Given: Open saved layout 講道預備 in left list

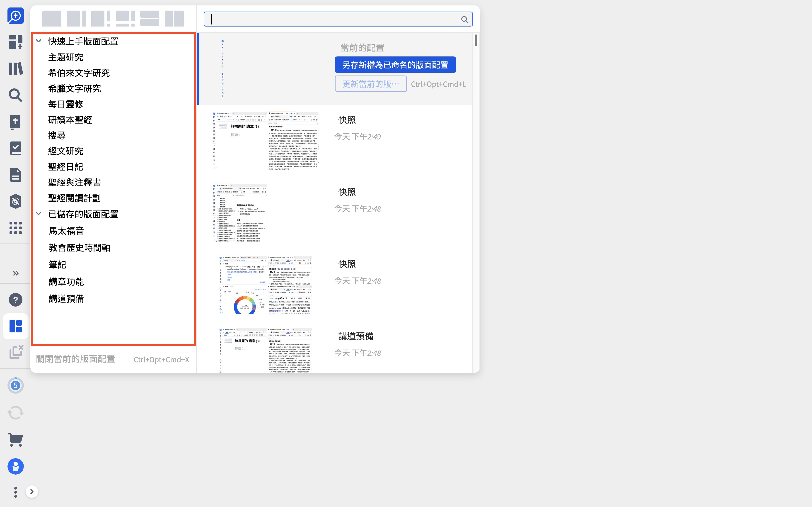Looking at the screenshot, I should [x=66, y=299].
